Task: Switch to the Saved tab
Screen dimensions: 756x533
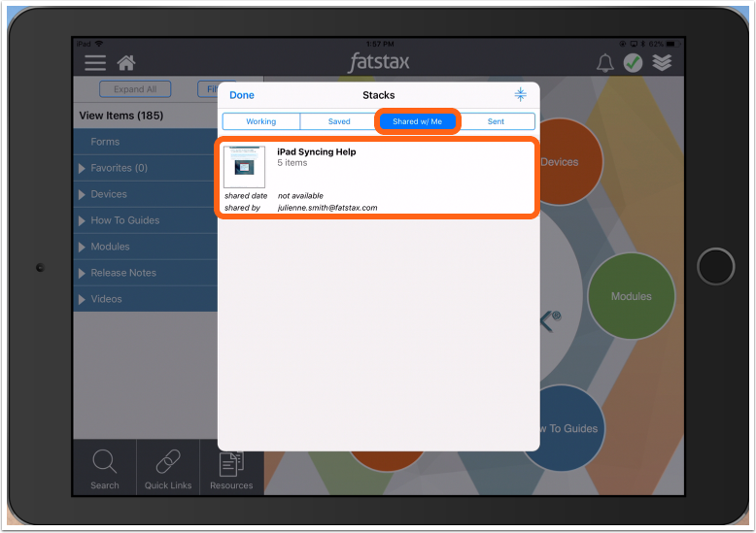Action: [339, 121]
